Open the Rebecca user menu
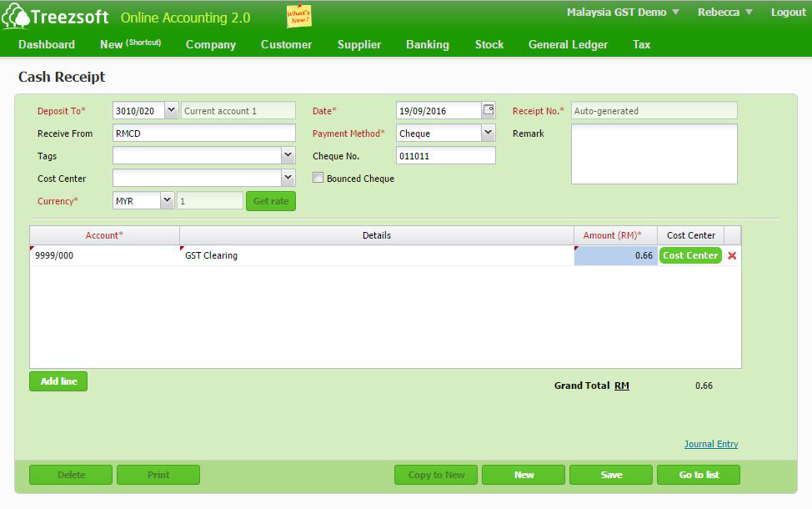Image resolution: width=812 pixels, height=509 pixels. point(724,12)
